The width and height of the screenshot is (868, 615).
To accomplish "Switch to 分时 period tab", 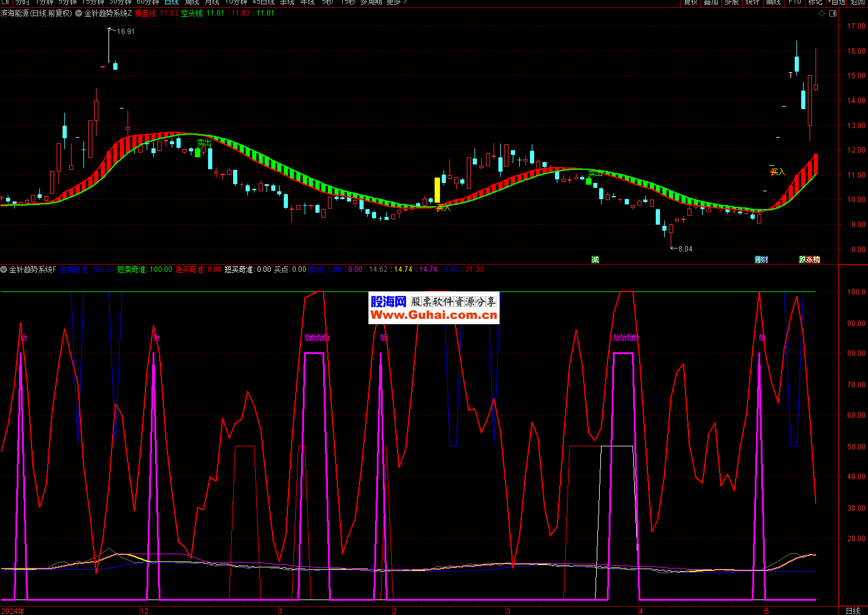I will 22,2.
